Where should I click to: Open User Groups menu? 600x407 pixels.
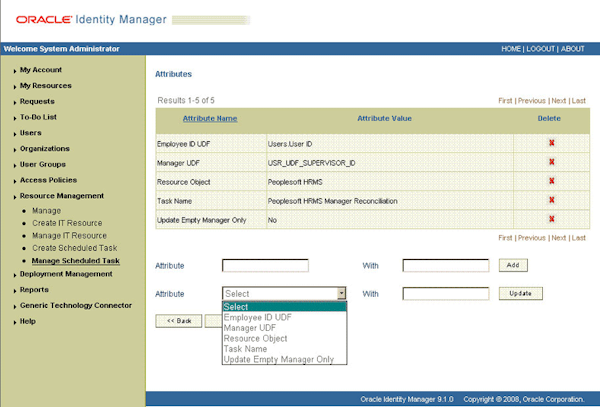click(x=43, y=164)
